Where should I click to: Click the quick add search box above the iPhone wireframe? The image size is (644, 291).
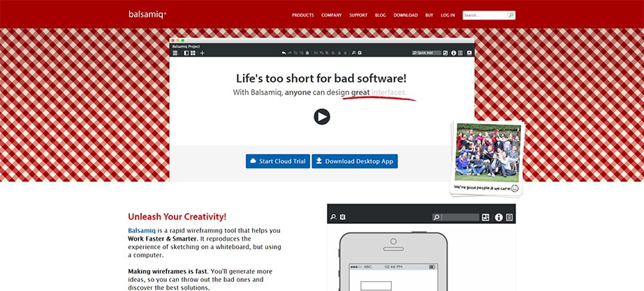[x=455, y=217]
